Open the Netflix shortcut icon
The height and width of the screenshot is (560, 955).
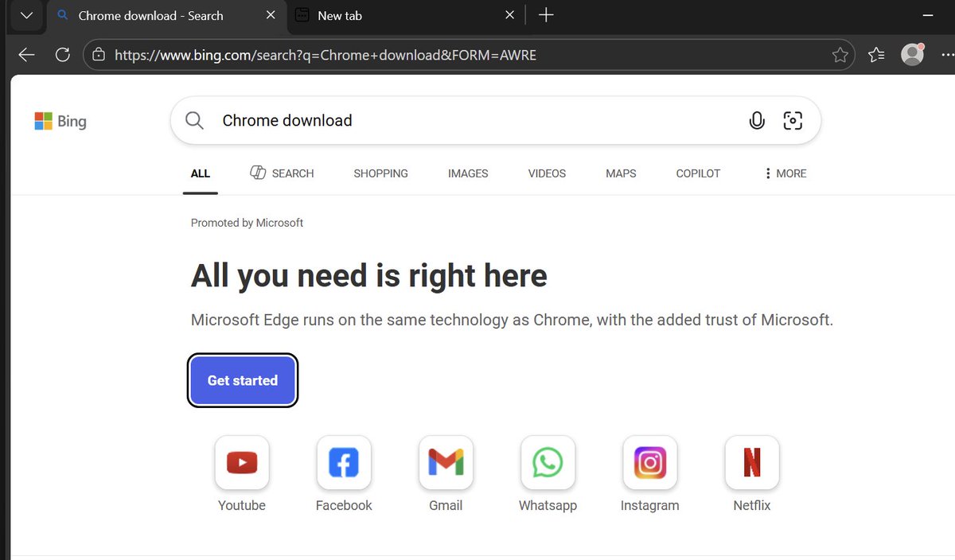point(752,462)
